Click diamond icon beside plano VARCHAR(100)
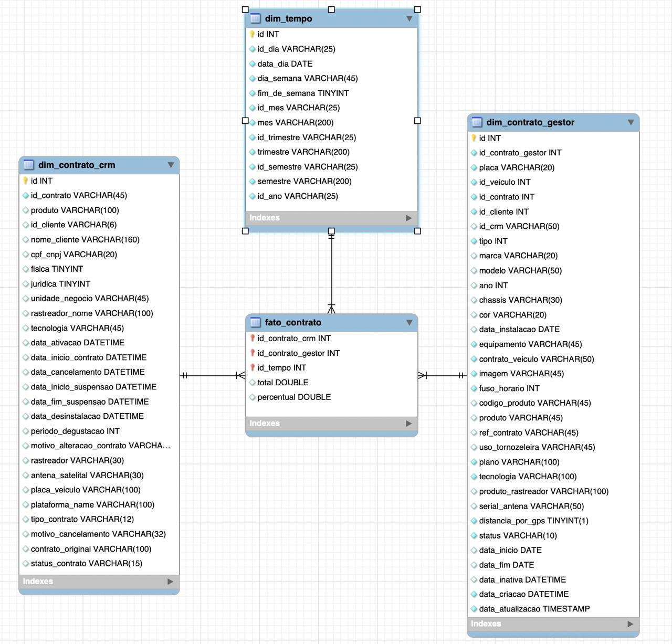 click(474, 462)
